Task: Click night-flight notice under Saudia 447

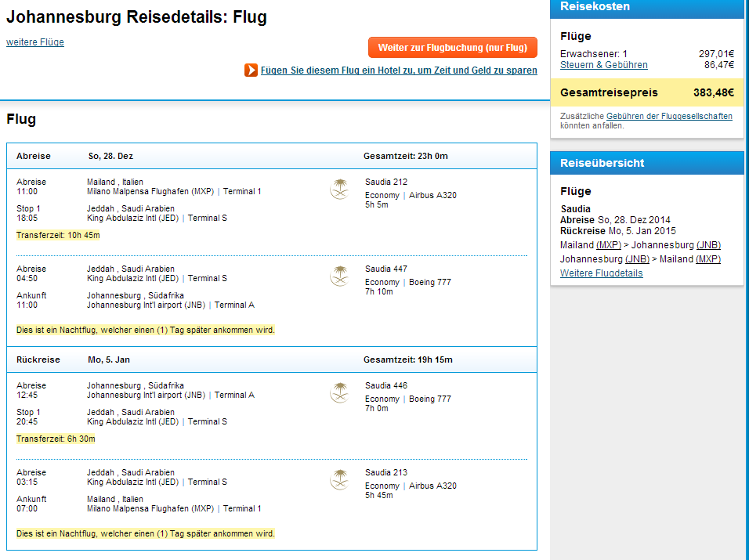Action: pos(145,330)
